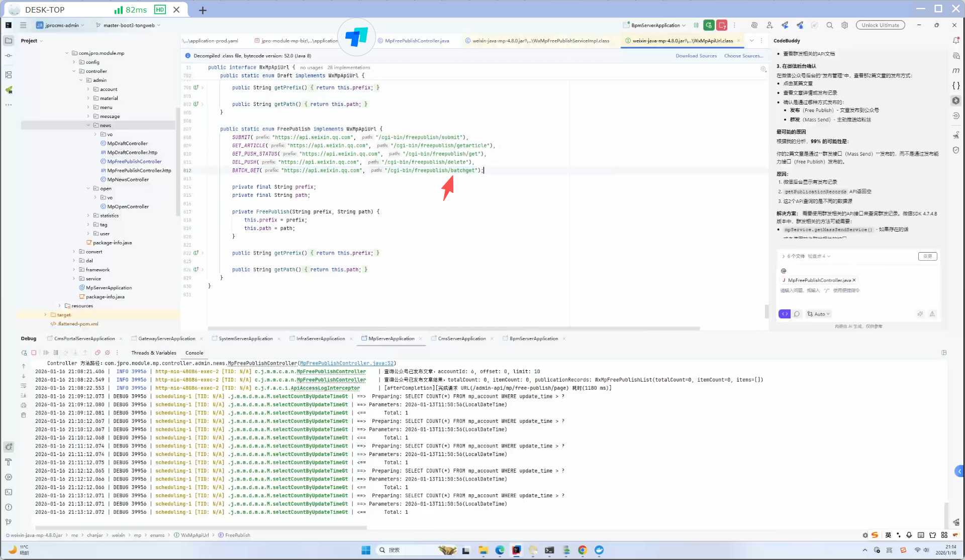Stop the running application with red stop icon

(722, 25)
